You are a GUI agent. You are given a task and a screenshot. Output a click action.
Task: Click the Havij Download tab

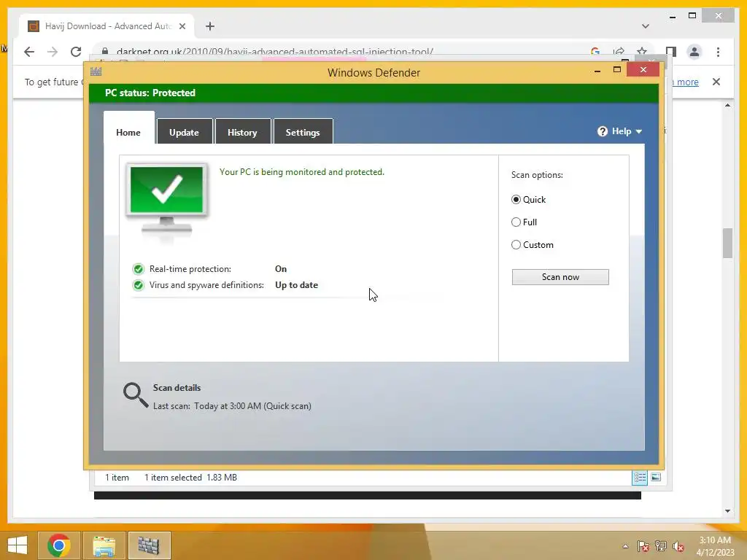pyautogui.click(x=107, y=26)
